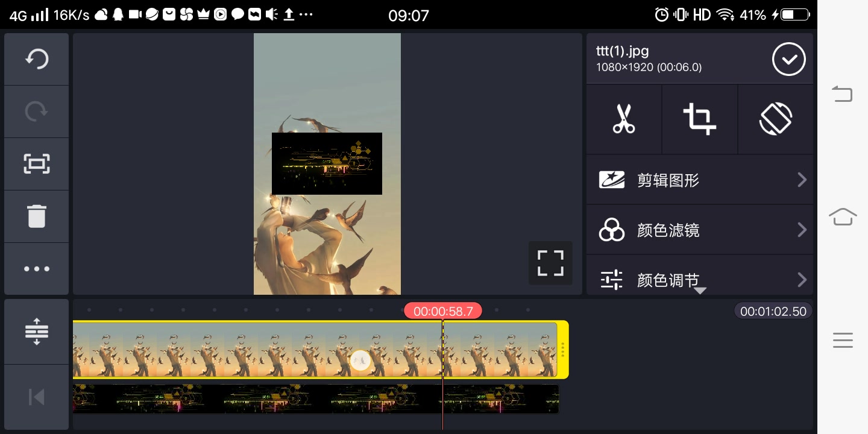Tap the 颜色滤镜 three-circles icon

tap(612, 230)
